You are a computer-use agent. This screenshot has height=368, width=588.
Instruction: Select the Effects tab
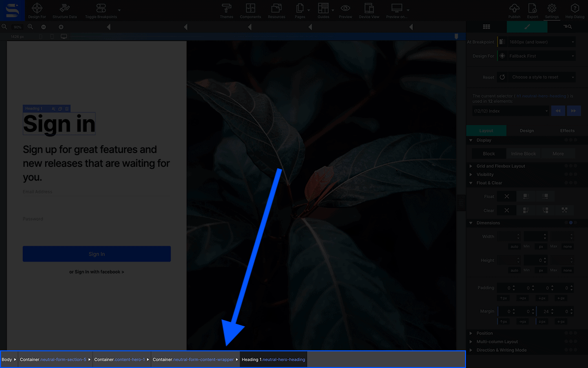click(x=567, y=131)
